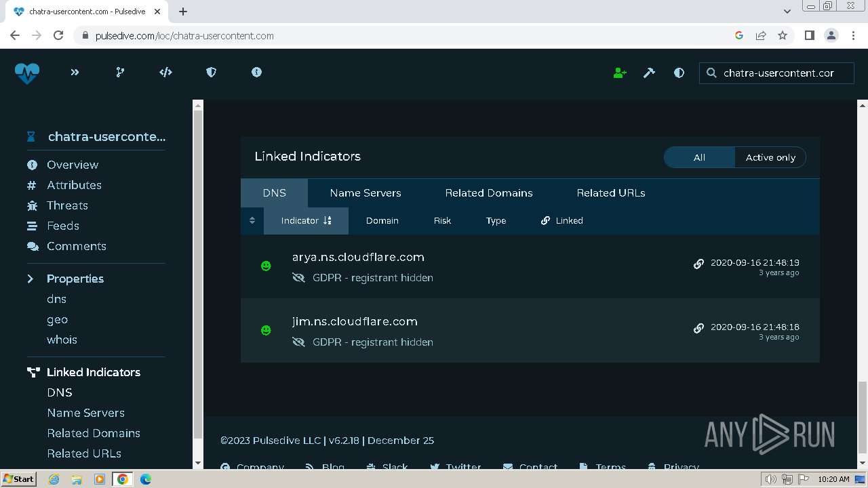Reload the page
Image resolution: width=868 pixels, height=488 pixels.
point(58,35)
